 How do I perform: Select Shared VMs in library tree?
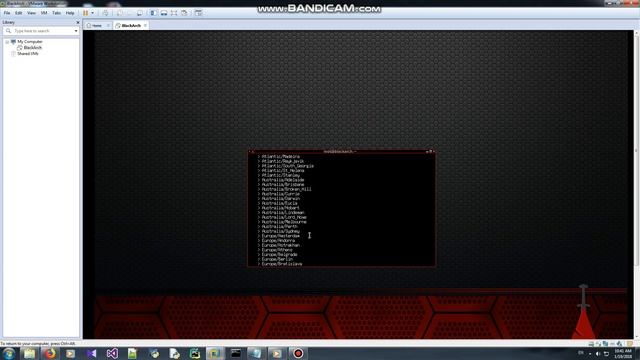28,54
